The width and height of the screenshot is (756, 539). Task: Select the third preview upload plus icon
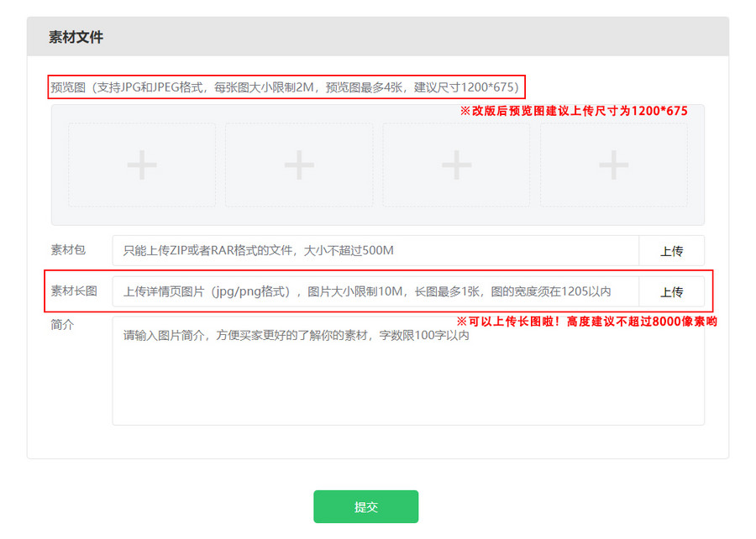pos(456,165)
